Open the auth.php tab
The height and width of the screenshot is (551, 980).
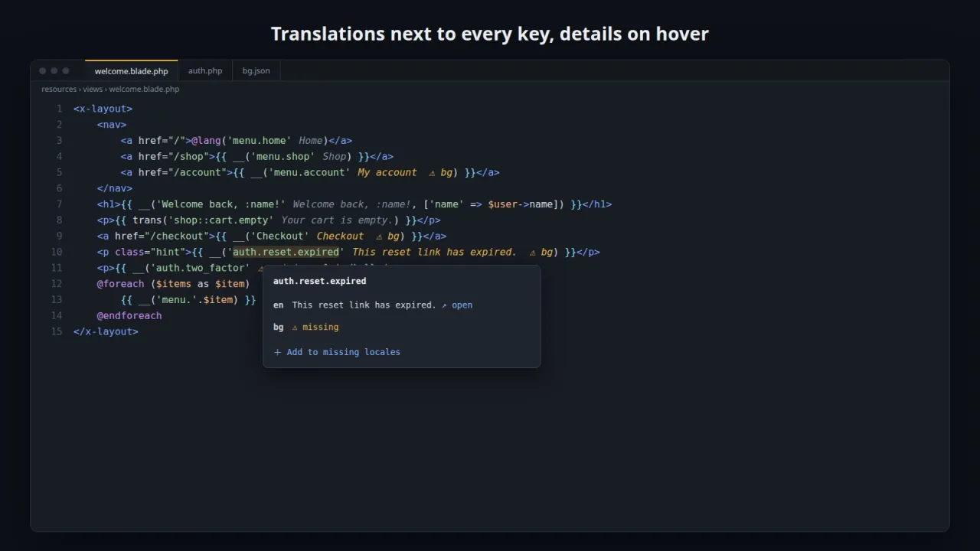tap(205, 70)
